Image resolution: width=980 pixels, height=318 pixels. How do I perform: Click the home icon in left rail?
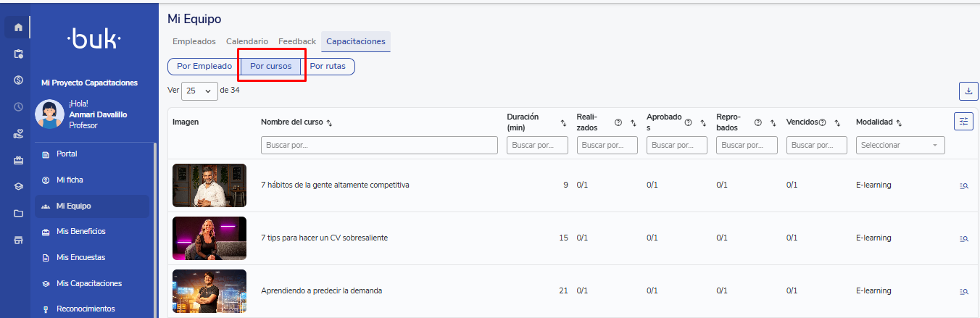coord(19,28)
